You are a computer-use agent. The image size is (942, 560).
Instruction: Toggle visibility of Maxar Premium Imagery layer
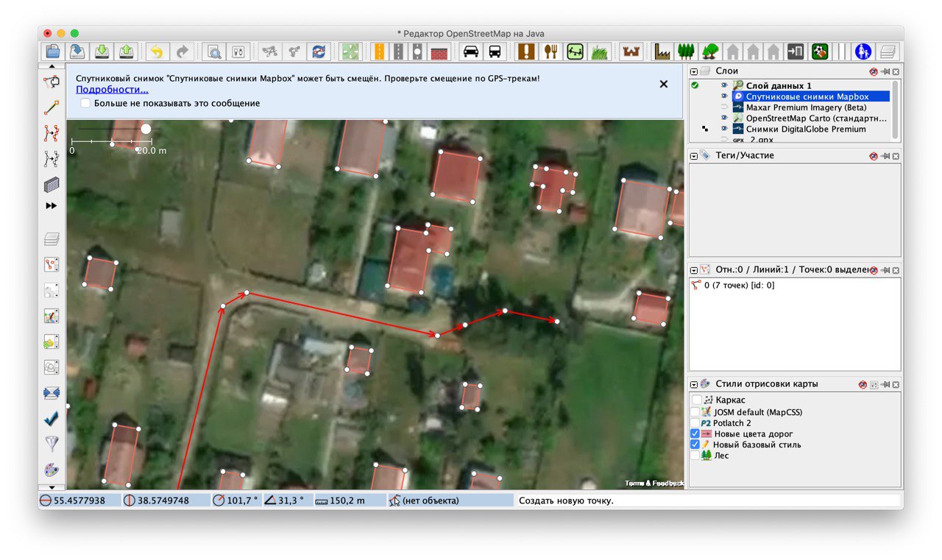pyautogui.click(x=724, y=107)
